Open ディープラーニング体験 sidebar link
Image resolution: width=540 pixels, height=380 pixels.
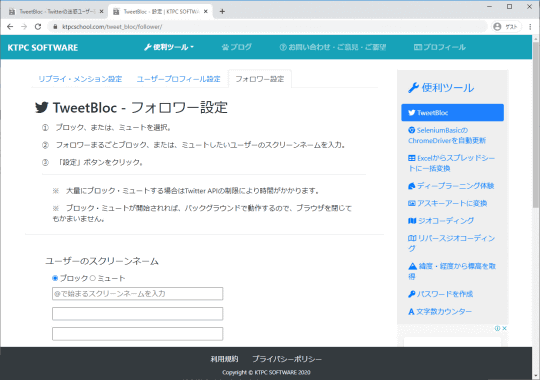pyautogui.click(x=451, y=186)
